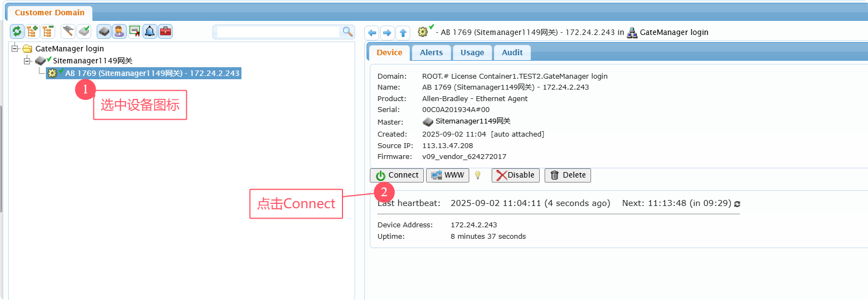Click the gear agent icon in tree
This screenshot has width=868, height=300.
(53, 73)
